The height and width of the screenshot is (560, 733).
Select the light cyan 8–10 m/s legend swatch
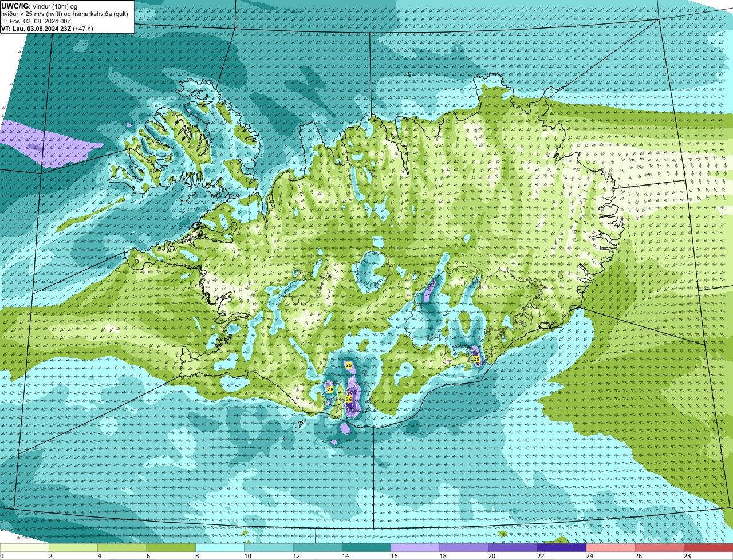[220, 548]
